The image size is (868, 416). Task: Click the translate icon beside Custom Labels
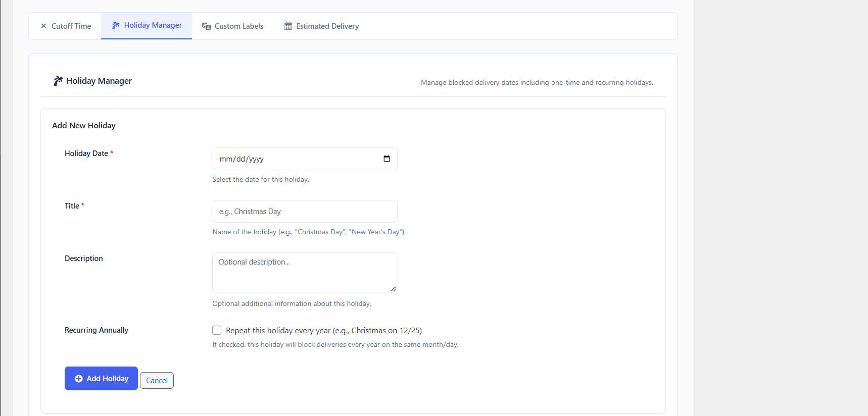[x=206, y=26]
